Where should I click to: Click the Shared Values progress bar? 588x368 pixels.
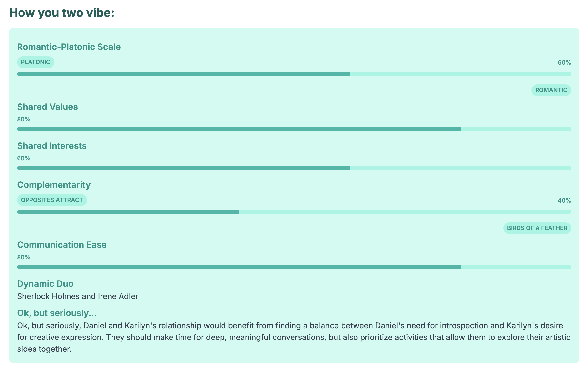coord(294,129)
